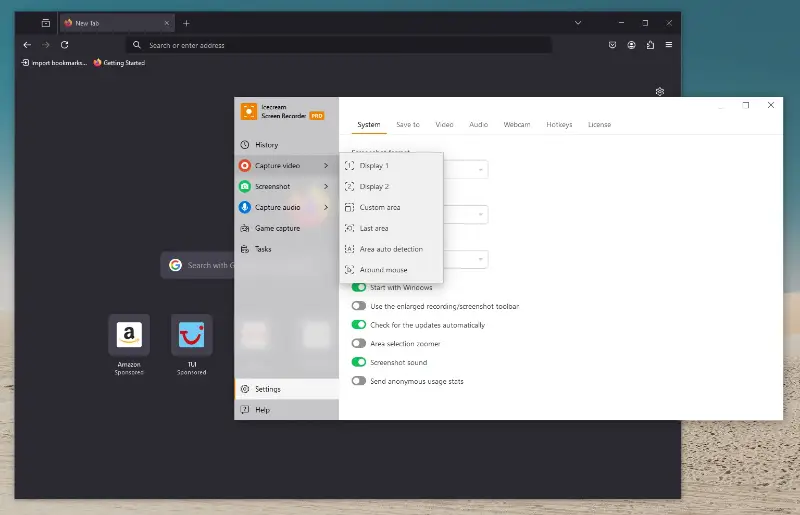The width and height of the screenshot is (800, 515).
Task: Open the first settings dropdown arrow
Action: (x=480, y=169)
